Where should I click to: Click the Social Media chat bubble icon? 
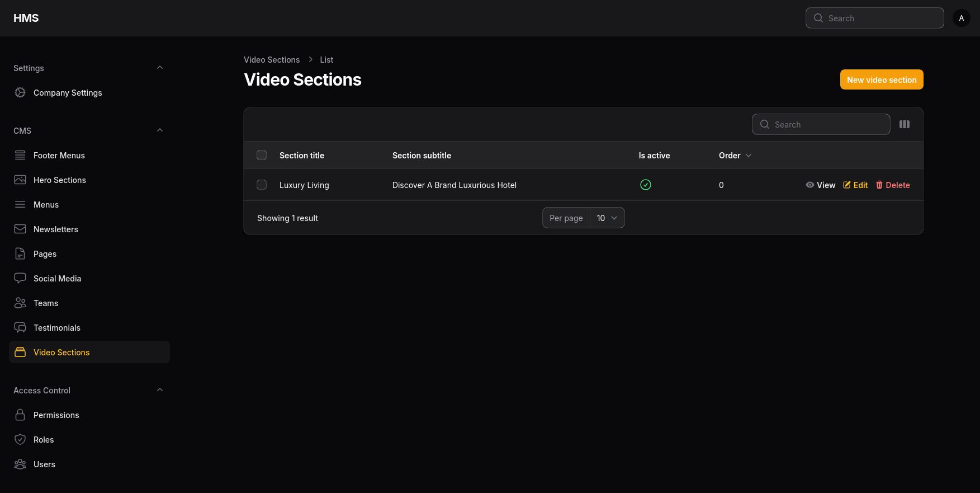tap(20, 279)
